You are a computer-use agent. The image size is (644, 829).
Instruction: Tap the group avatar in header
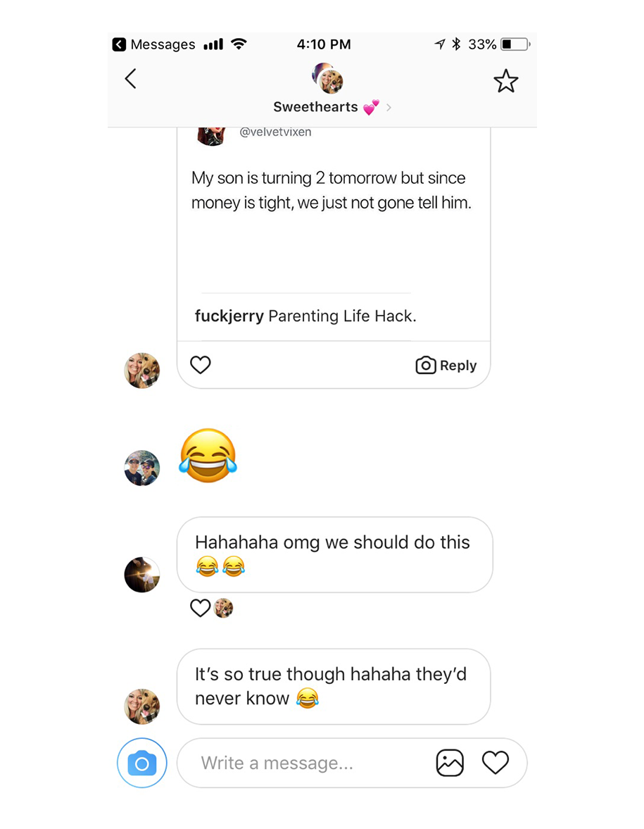coord(327,77)
